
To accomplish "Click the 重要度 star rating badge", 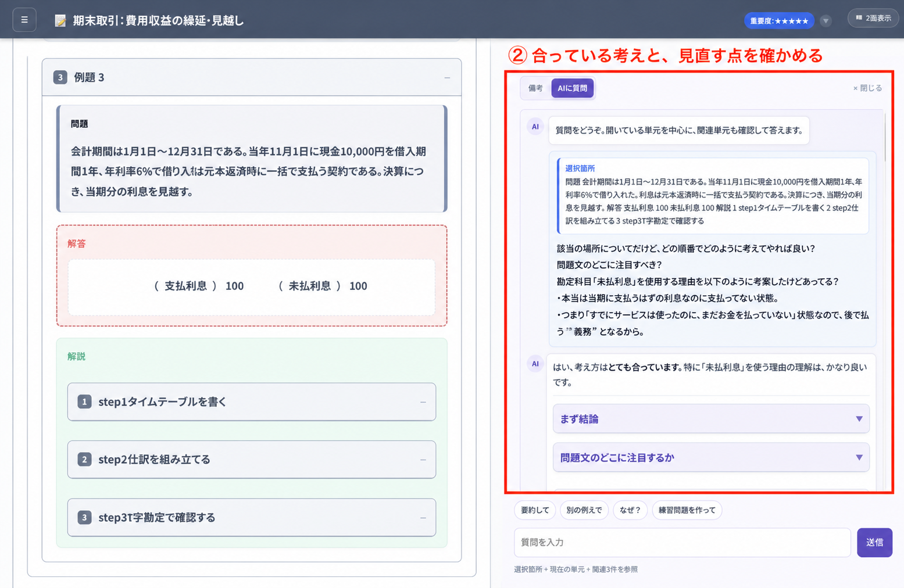I will tap(779, 21).
